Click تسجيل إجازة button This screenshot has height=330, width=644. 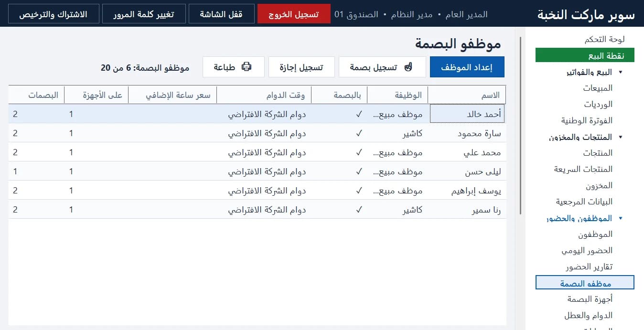pos(301,67)
